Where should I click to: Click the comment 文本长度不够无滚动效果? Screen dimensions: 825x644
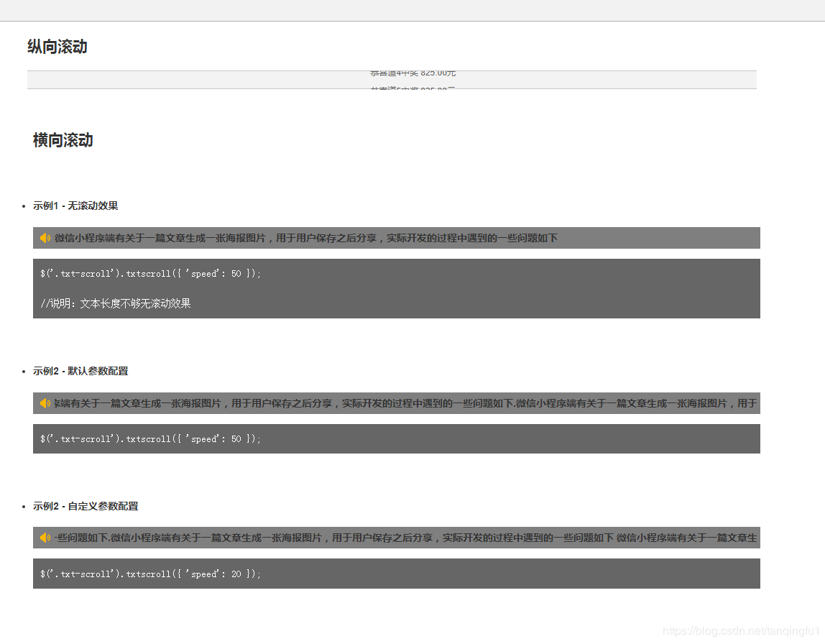116,303
